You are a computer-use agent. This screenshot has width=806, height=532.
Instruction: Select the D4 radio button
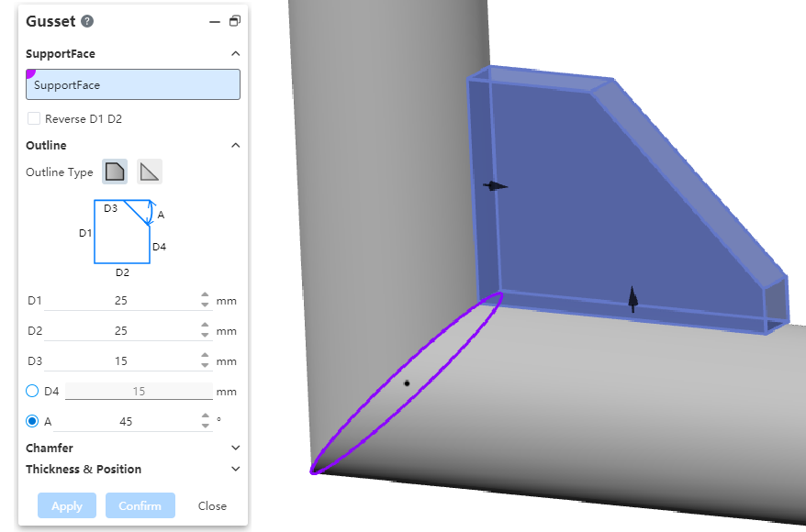[x=32, y=392]
